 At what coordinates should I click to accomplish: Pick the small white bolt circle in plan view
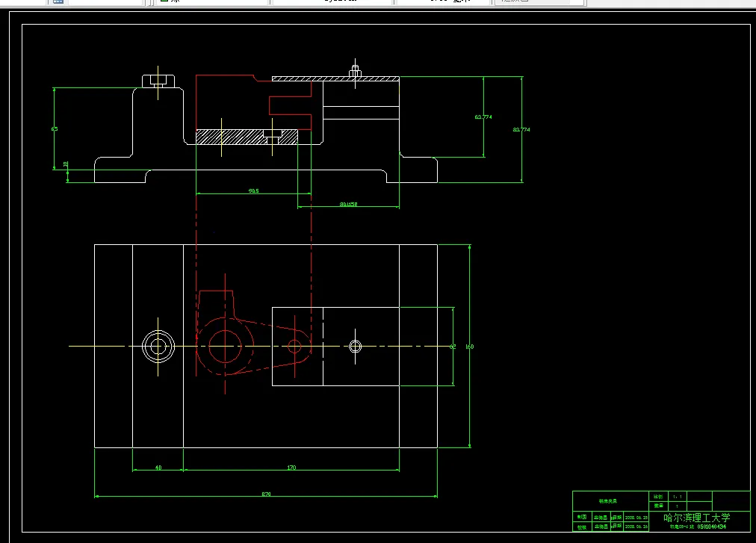356,347
